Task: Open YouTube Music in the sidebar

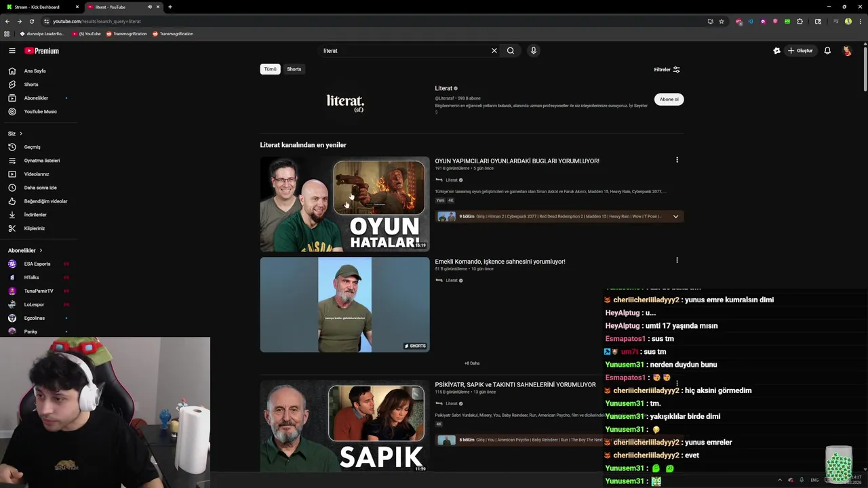Action: point(41,112)
